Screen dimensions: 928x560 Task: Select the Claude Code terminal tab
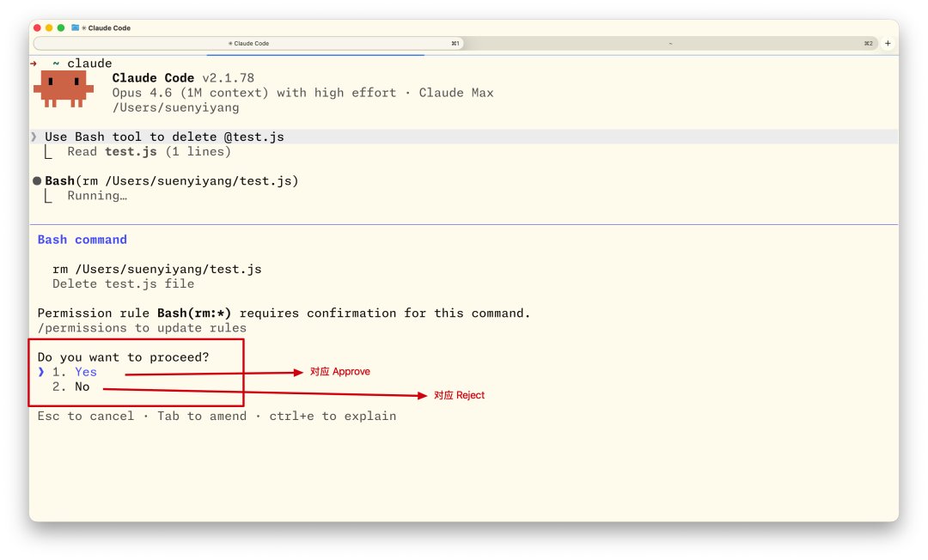(x=248, y=43)
